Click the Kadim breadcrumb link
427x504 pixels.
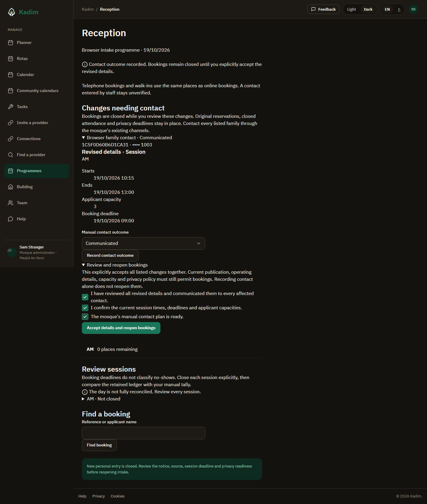click(x=88, y=9)
